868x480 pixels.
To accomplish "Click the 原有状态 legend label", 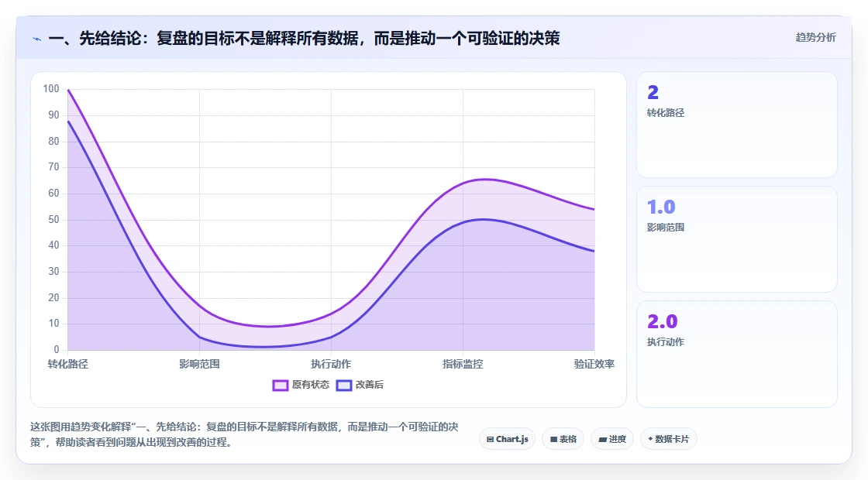I will point(311,385).
